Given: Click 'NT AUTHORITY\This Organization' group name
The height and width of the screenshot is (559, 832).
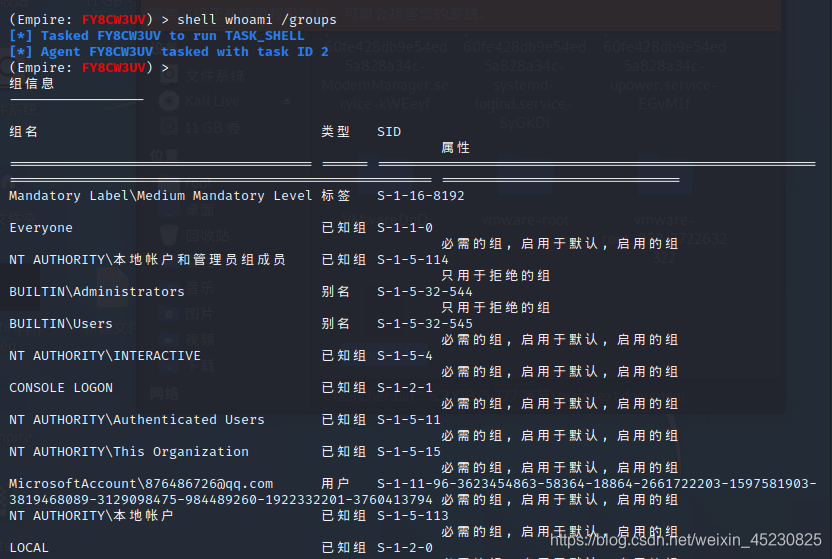Looking at the screenshot, I should 129,451.
